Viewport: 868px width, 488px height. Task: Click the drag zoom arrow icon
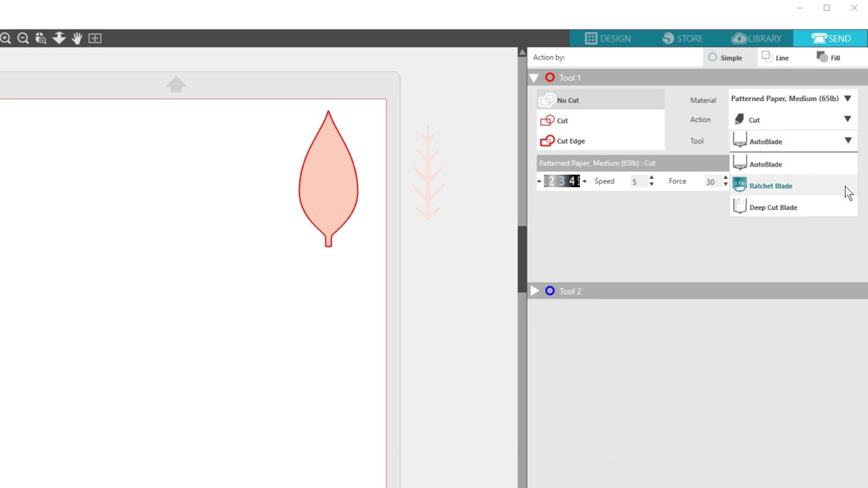click(x=59, y=39)
